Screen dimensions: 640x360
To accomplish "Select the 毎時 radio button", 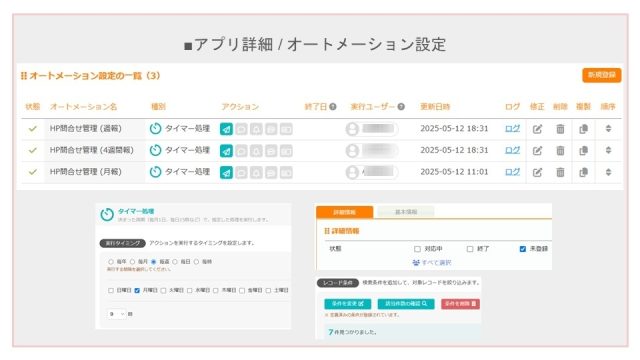I will [196, 262].
